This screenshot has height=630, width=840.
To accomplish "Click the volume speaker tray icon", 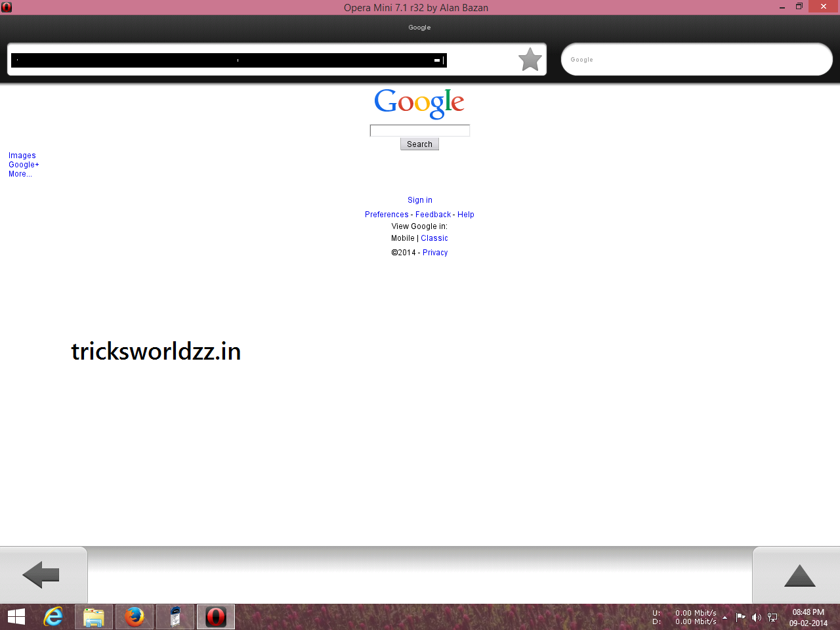I will pos(757,617).
